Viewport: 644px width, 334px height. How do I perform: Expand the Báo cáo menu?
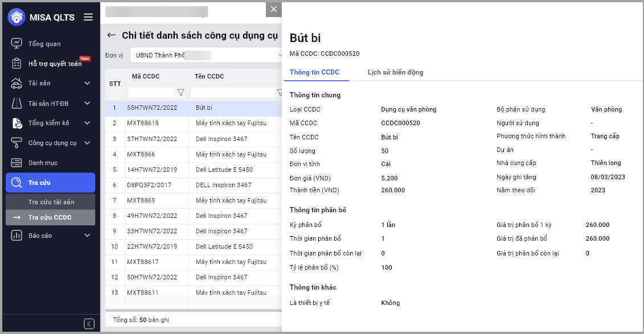87,236
